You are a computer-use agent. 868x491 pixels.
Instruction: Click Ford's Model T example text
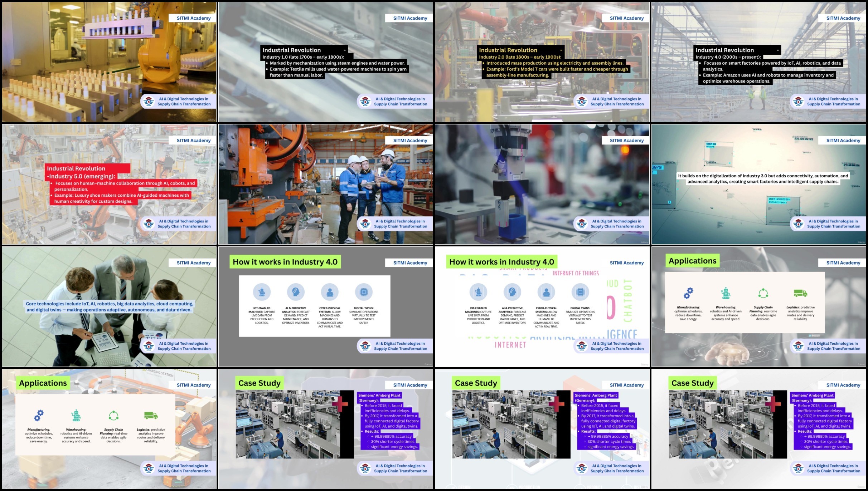[x=557, y=72]
